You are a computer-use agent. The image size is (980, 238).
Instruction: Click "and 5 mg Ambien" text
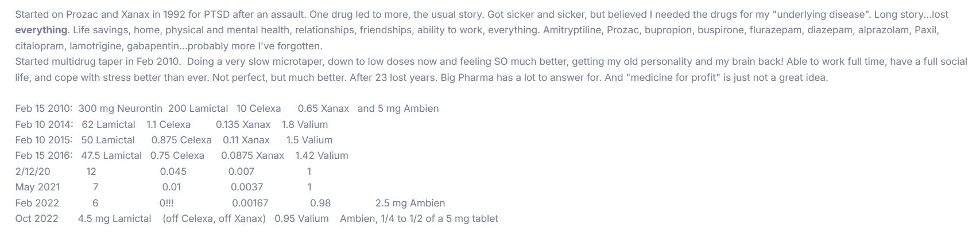pos(398,108)
